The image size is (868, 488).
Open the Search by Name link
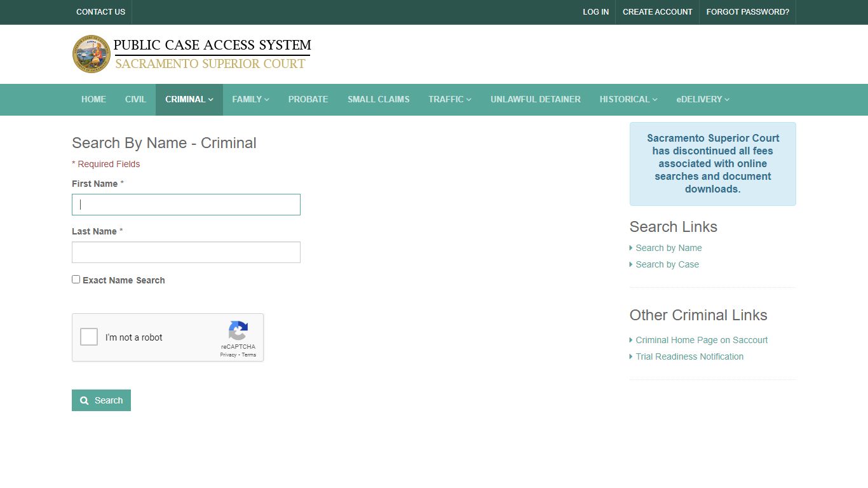tap(668, 248)
